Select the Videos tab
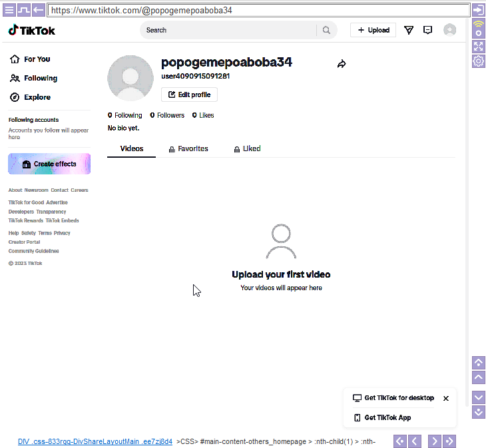Viewport: 486px width, 448px height. [132, 149]
